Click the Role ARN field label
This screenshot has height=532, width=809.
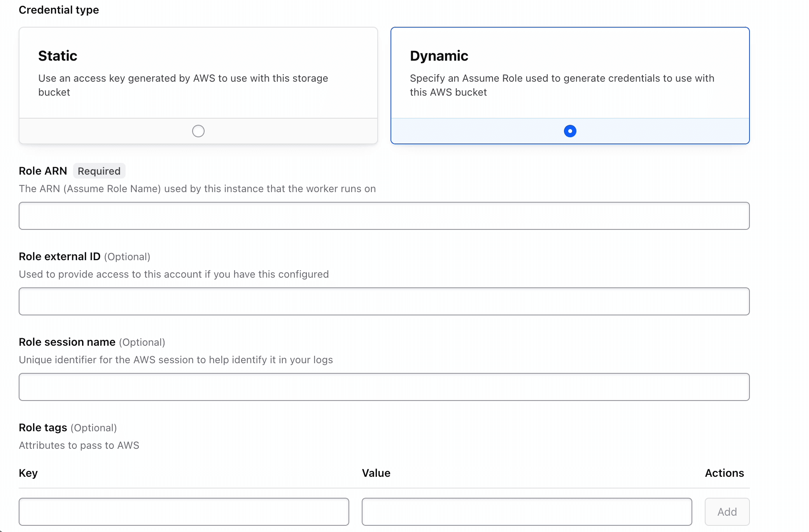pyautogui.click(x=43, y=171)
